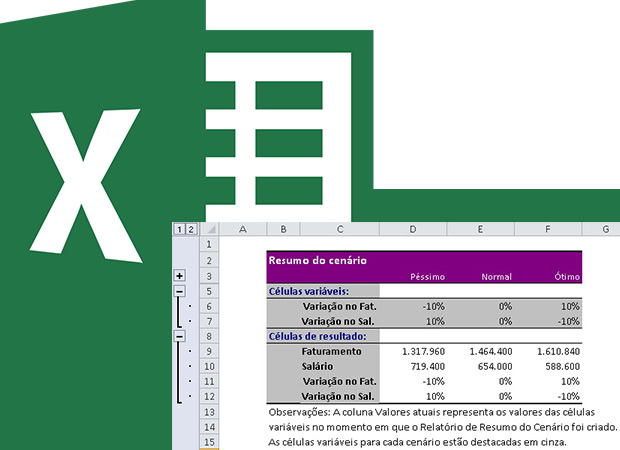Viewport: 620px width, 450px height.
Task: Click outline level 2 button
Action: point(191,229)
